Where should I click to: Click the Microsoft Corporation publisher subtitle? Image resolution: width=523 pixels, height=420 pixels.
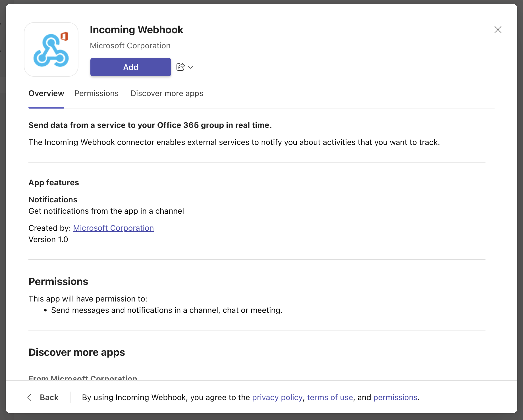(x=130, y=46)
